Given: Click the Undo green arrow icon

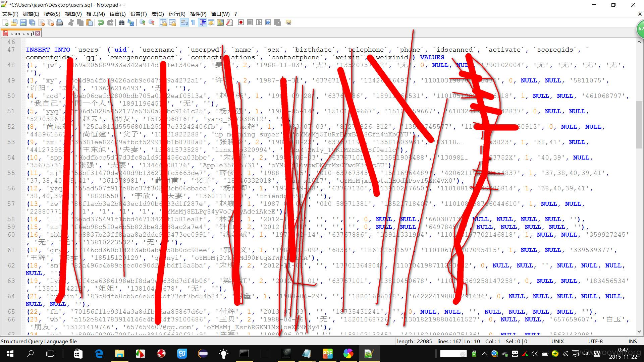Looking at the screenshot, I should point(101,22).
